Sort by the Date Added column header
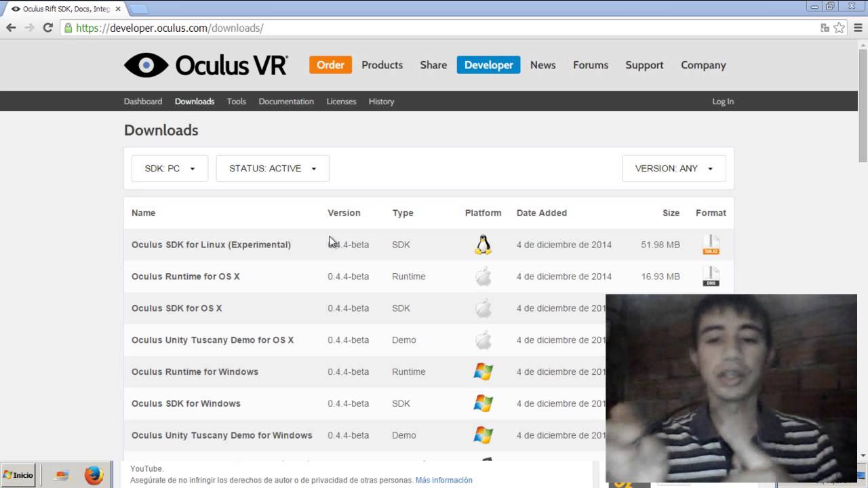 coord(542,213)
